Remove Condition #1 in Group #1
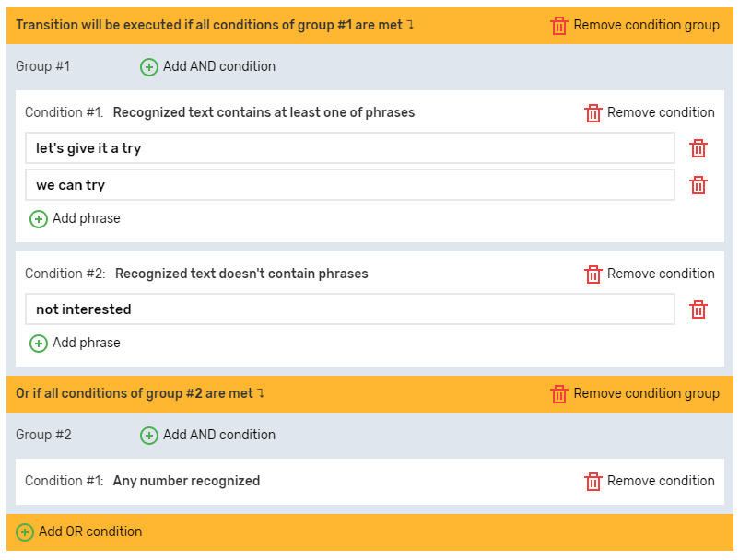The width and height of the screenshot is (739, 560). 593,113
